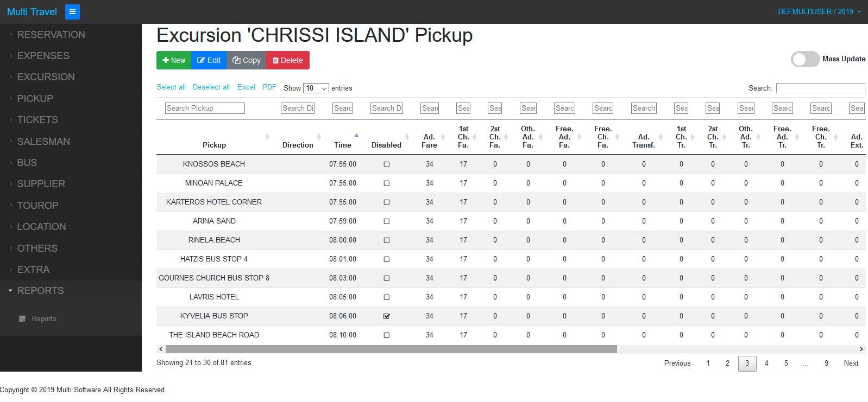Sort by Time column arrow icon
The width and height of the screenshot is (868, 402).
(356, 135)
